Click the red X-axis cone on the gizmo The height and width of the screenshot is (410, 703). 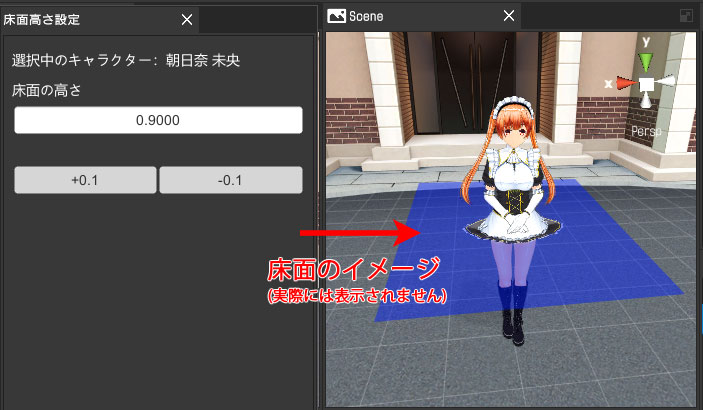625,84
